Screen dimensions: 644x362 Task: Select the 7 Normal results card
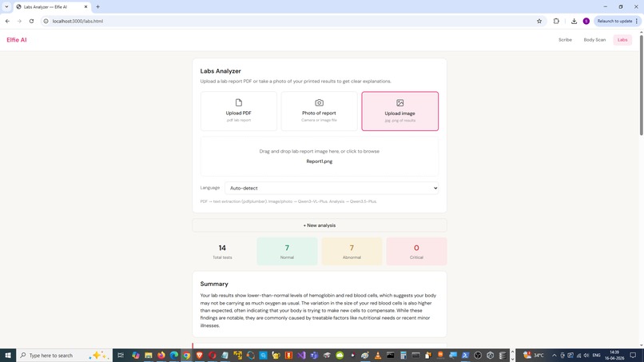coord(287,251)
